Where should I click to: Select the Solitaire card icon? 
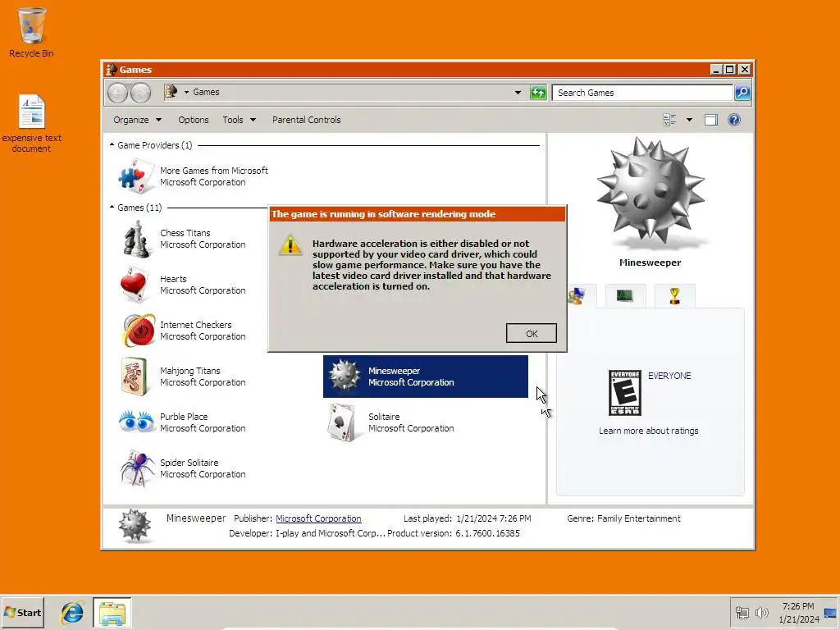(343, 422)
